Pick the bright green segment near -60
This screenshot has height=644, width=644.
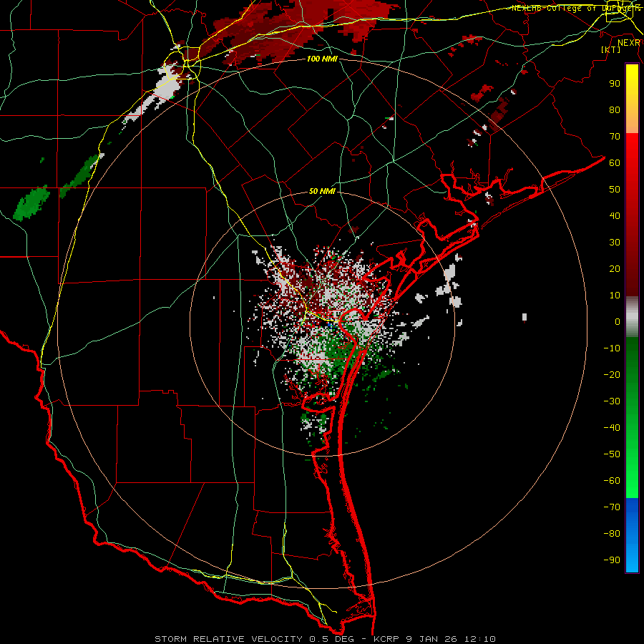[632, 482]
